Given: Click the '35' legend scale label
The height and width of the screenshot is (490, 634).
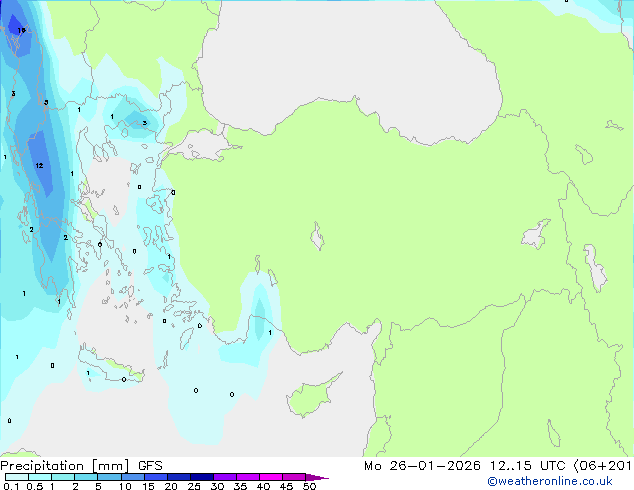Looking at the screenshot, I should click(x=240, y=486).
